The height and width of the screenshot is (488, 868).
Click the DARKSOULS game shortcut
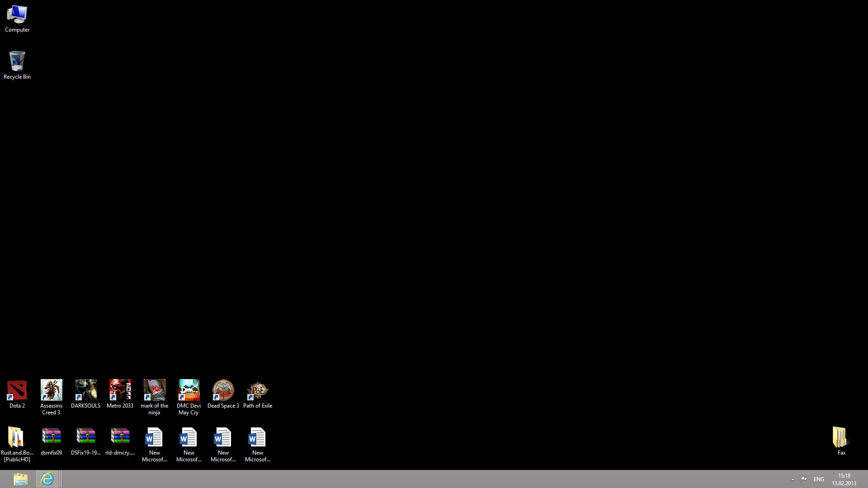[x=86, y=390]
